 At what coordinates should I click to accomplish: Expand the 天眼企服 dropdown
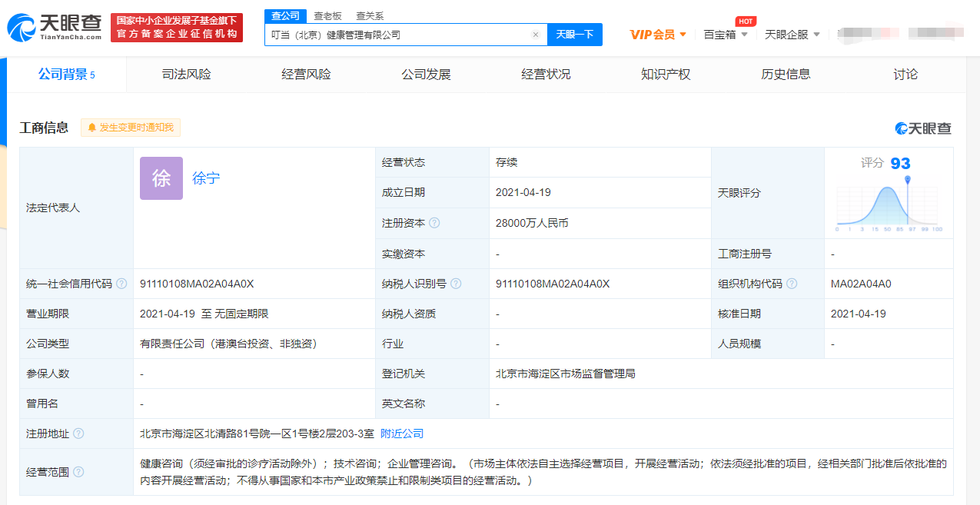(x=792, y=35)
